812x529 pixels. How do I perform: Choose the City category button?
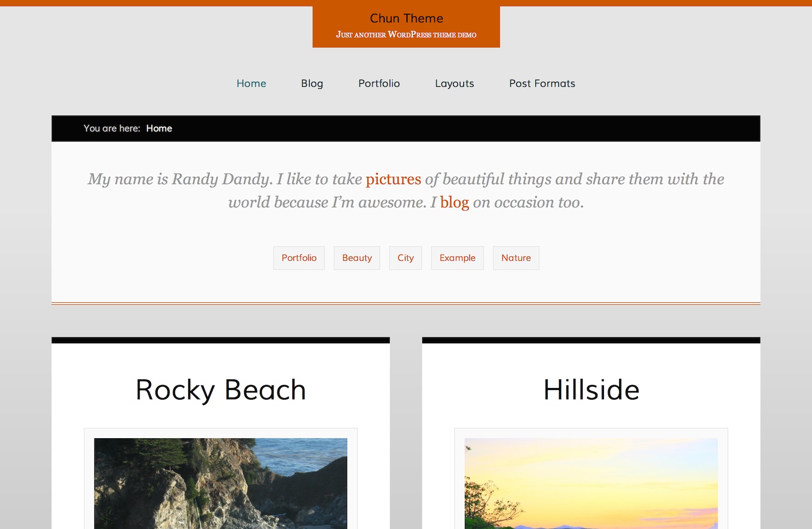coord(405,258)
